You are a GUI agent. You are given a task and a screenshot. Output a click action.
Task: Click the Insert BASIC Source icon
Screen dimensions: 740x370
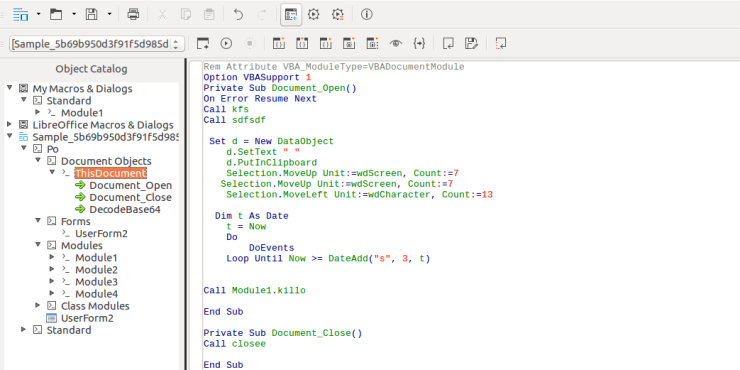448,43
